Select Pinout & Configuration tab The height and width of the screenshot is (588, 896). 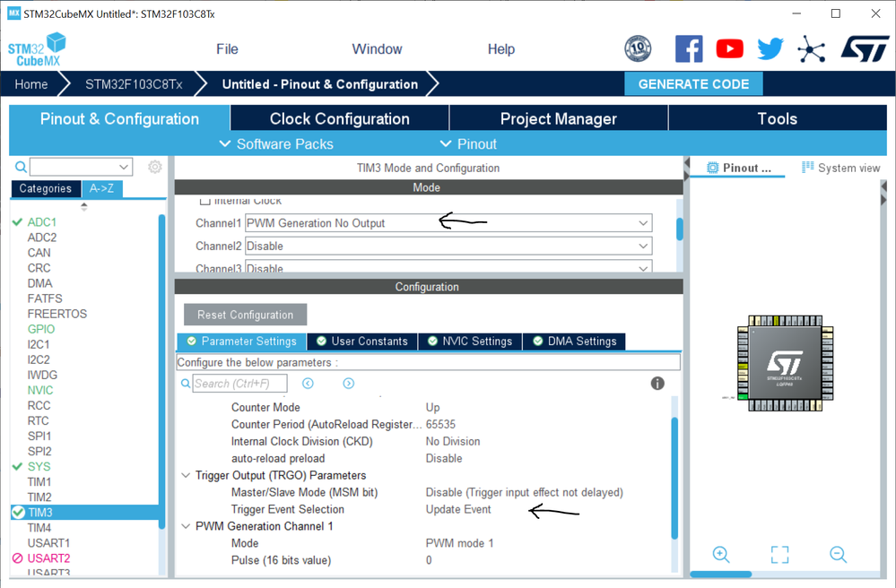pos(119,118)
